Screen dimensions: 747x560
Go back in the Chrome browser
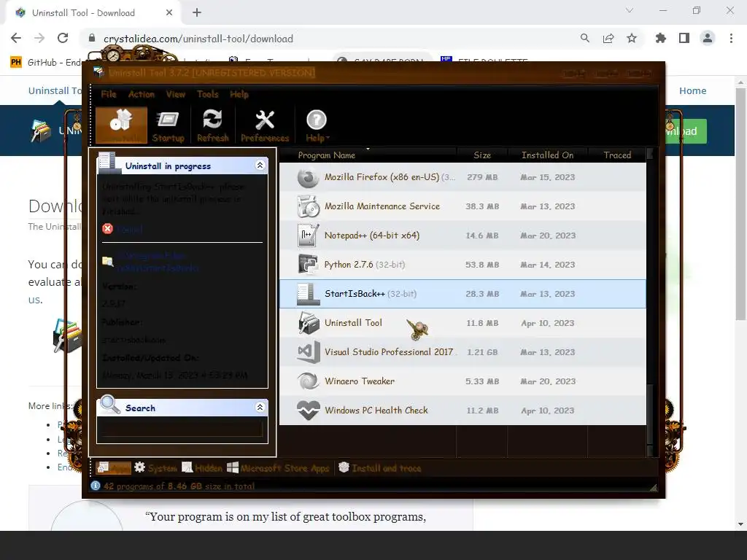coord(16,39)
